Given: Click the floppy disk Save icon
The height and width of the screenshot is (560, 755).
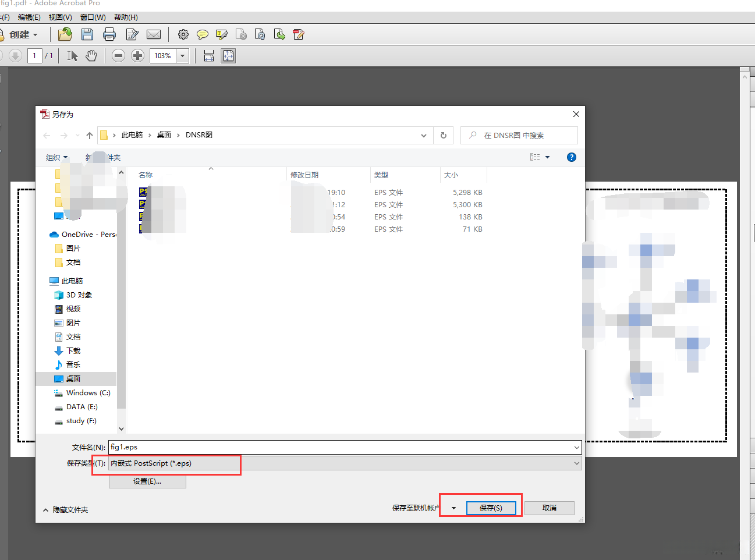Looking at the screenshot, I should [x=87, y=34].
